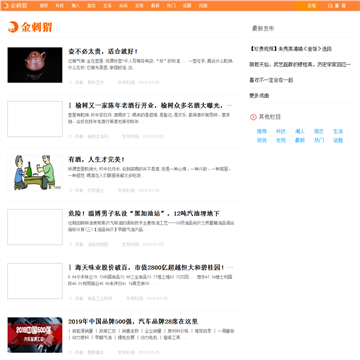Screen dimensions: 360x360
Task: Click the highlighted button on the right of the orange bar
Action: (x=306, y=6)
